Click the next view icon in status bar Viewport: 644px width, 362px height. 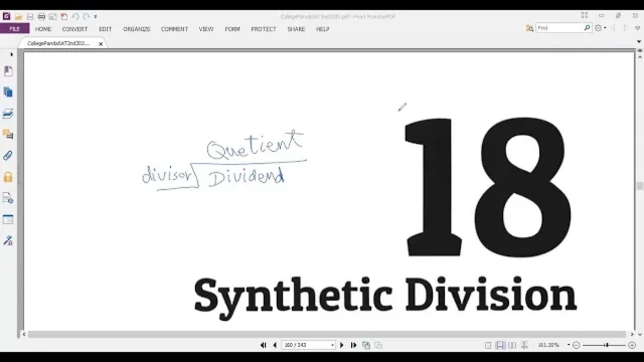378,345
